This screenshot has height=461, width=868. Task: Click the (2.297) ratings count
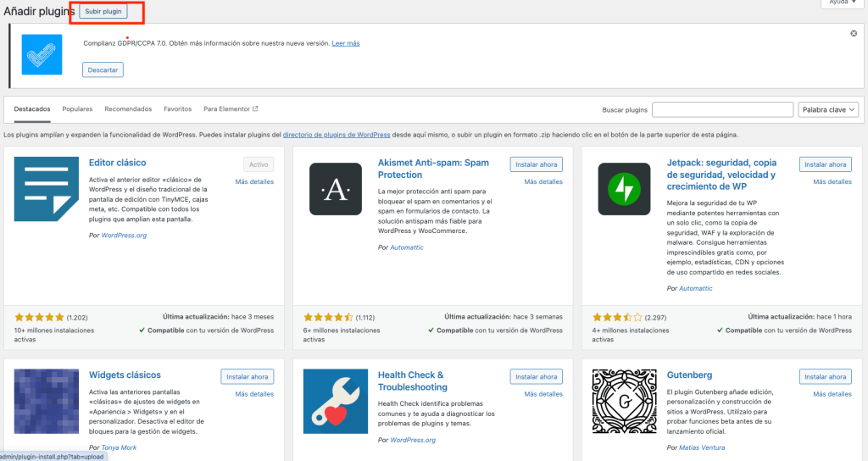[x=655, y=318]
